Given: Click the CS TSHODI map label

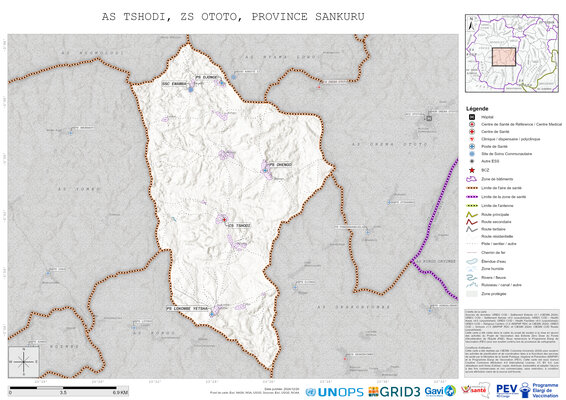Looking at the screenshot, I should (239, 226).
